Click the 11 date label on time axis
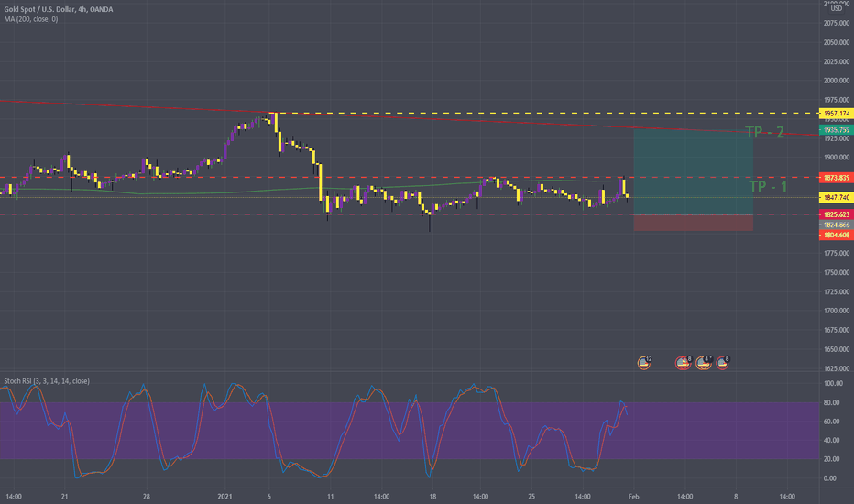The image size is (854, 504). click(x=330, y=497)
